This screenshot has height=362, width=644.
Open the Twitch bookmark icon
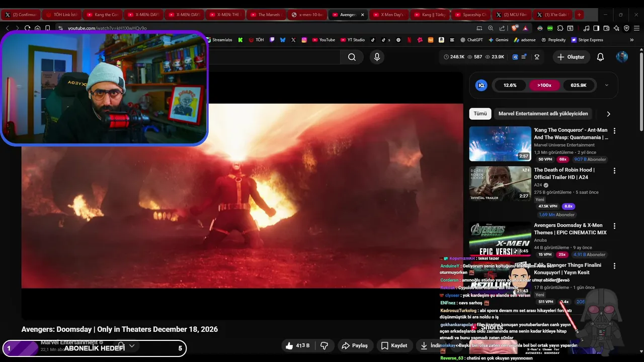[x=272, y=40]
